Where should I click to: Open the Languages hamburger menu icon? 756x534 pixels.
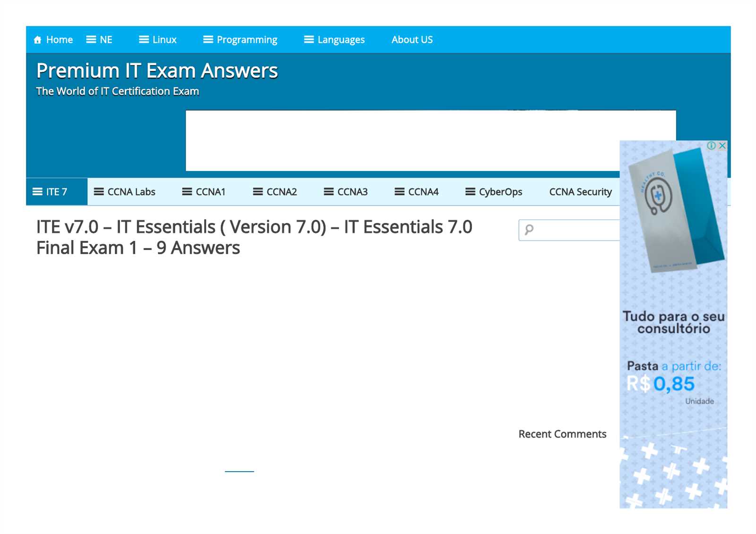[309, 40]
